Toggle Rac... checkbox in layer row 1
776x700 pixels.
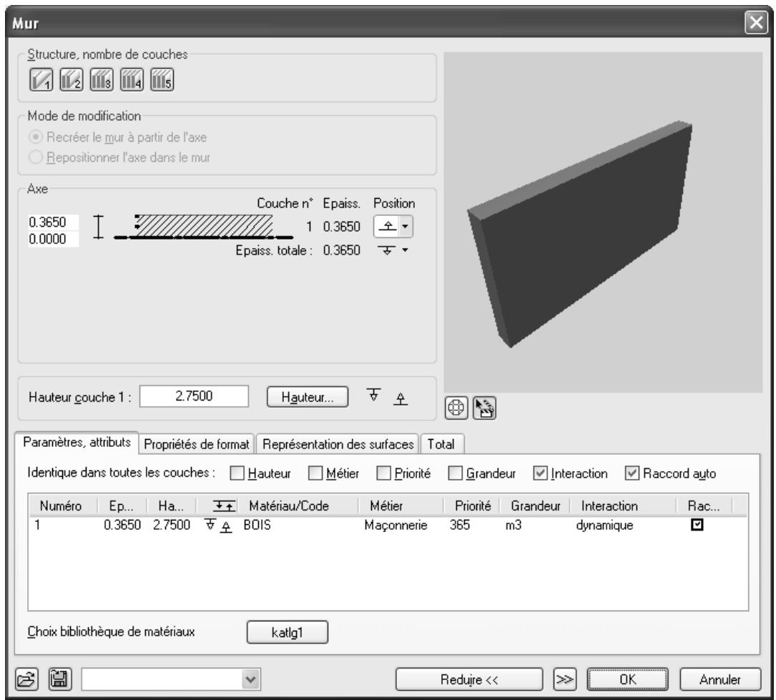click(697, 524)
